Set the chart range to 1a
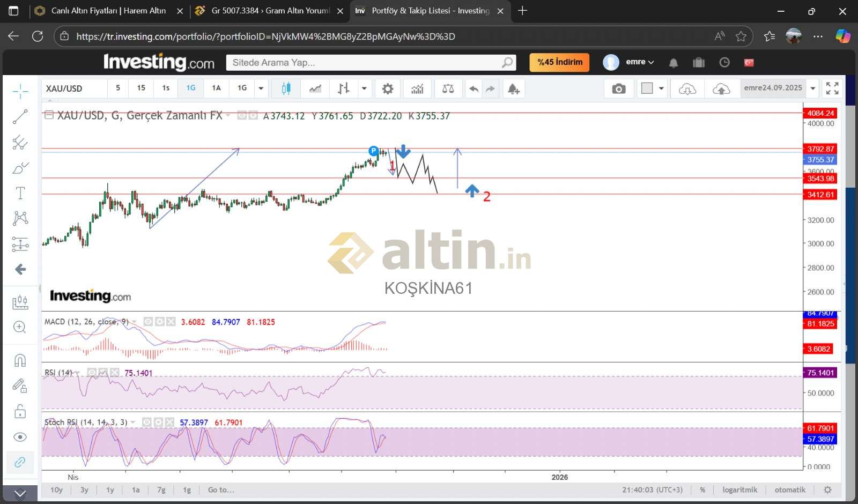The width and height of the screenshot is (858, 504). (x=136, y=490)
